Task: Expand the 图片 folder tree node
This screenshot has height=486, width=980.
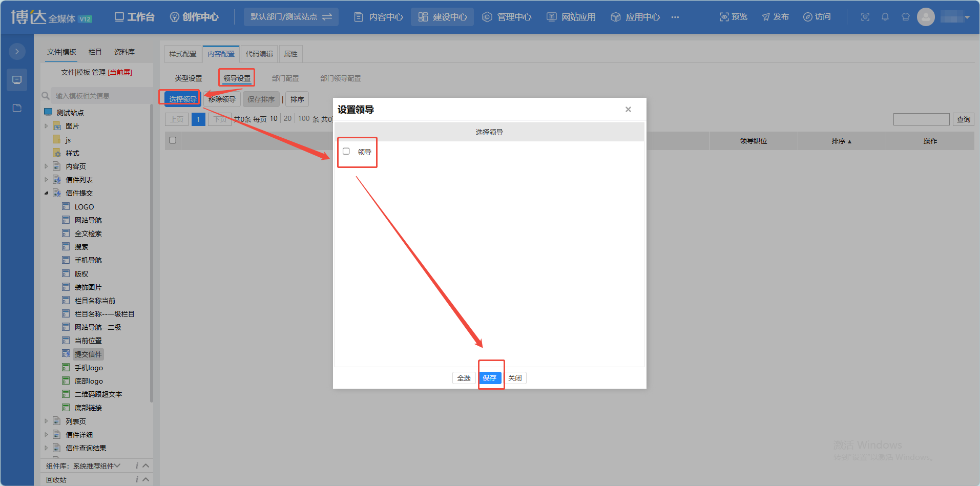Action: coord(46,126)
